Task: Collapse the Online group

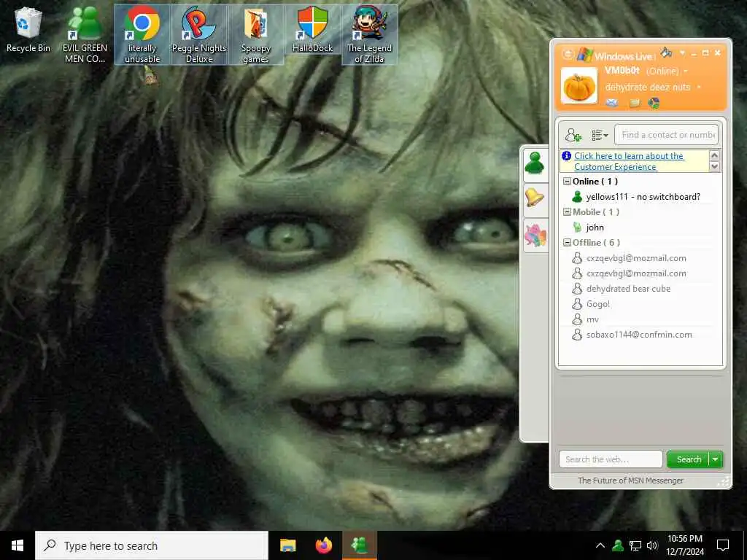Action: pyautogui.click(x=567, y=182)
